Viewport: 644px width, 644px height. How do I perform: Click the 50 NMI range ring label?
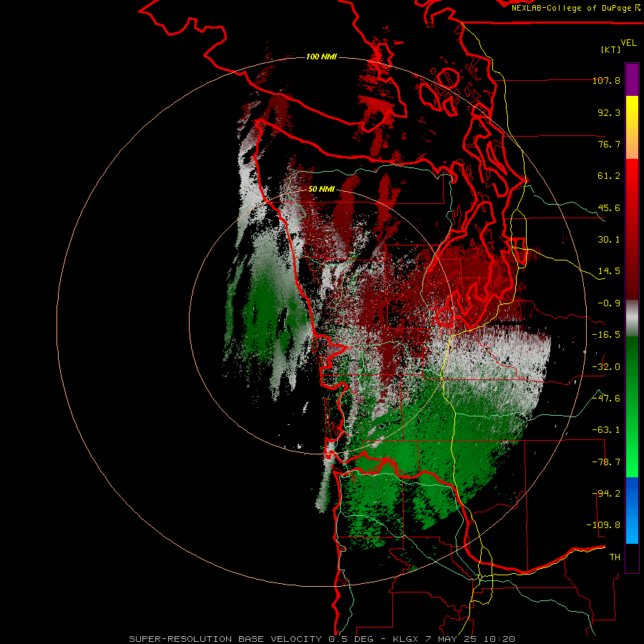tap(321, 189)
